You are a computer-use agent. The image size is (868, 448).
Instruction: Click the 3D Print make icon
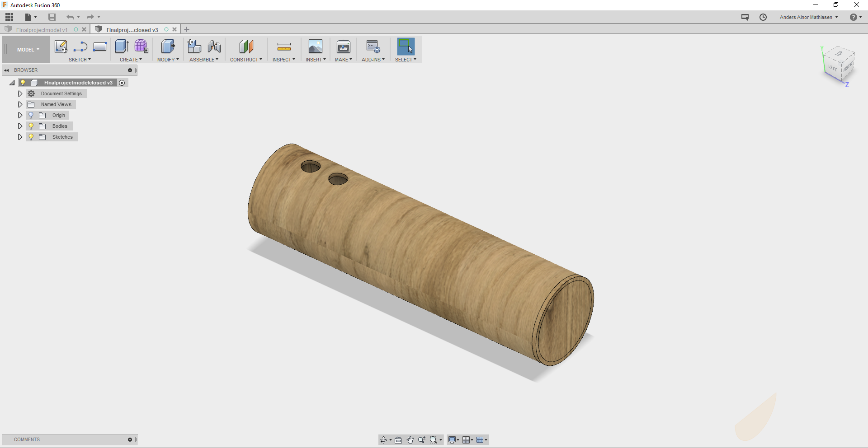coord(344,47)
